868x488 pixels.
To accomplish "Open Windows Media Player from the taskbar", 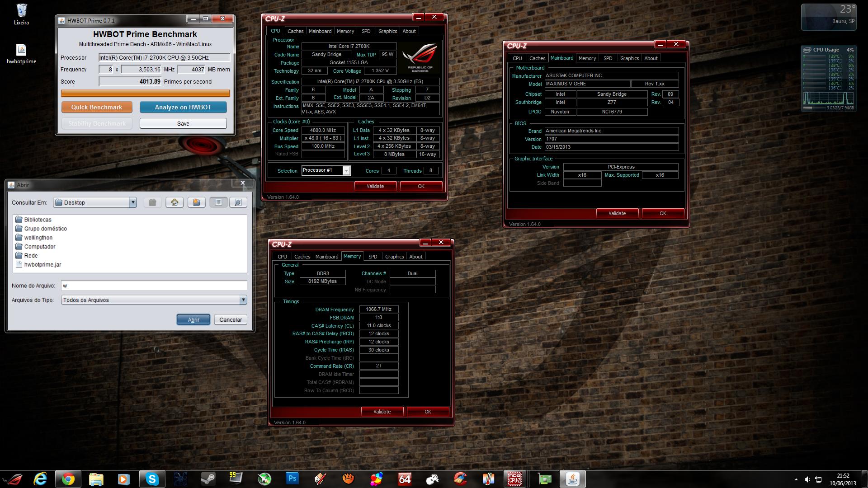I will coord(124,479).
